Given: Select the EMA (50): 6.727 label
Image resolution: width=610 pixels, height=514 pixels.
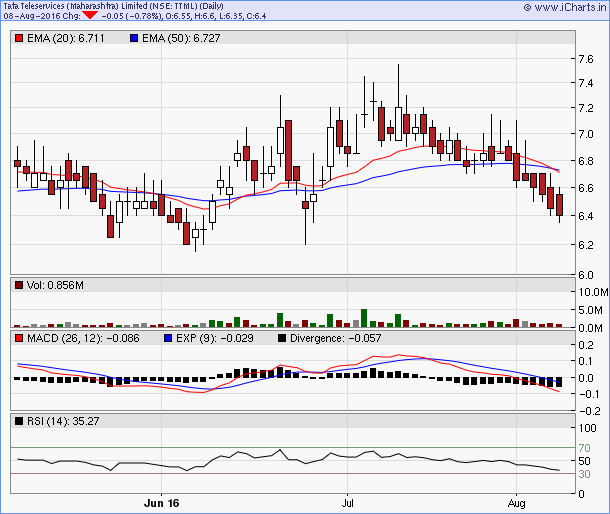Looking at the screenshot, I should click(181, 39).
